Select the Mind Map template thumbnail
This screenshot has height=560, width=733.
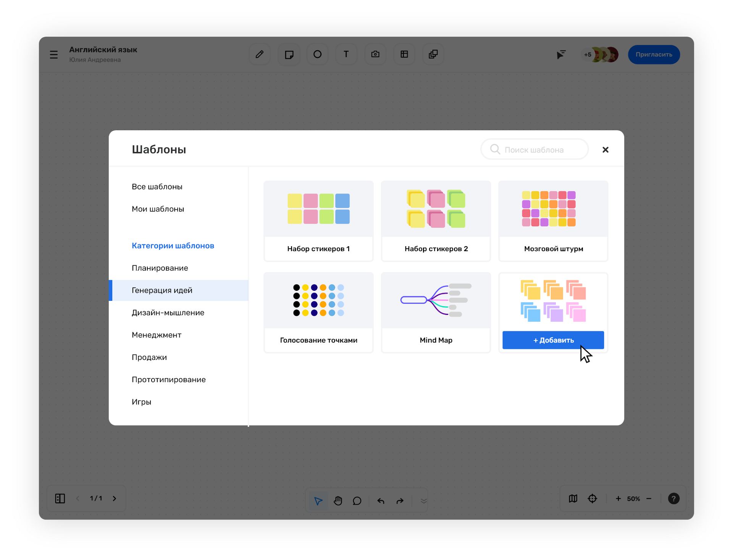tap(436, 301)
